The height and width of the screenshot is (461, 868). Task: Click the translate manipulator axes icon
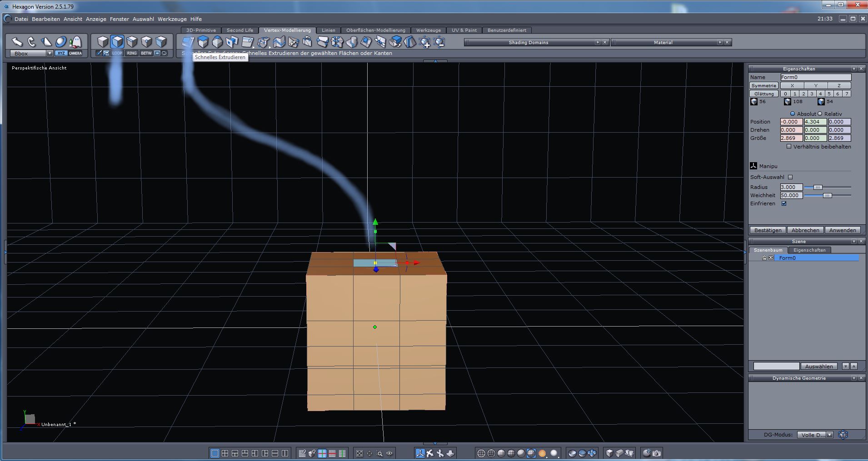click(419, 453)
